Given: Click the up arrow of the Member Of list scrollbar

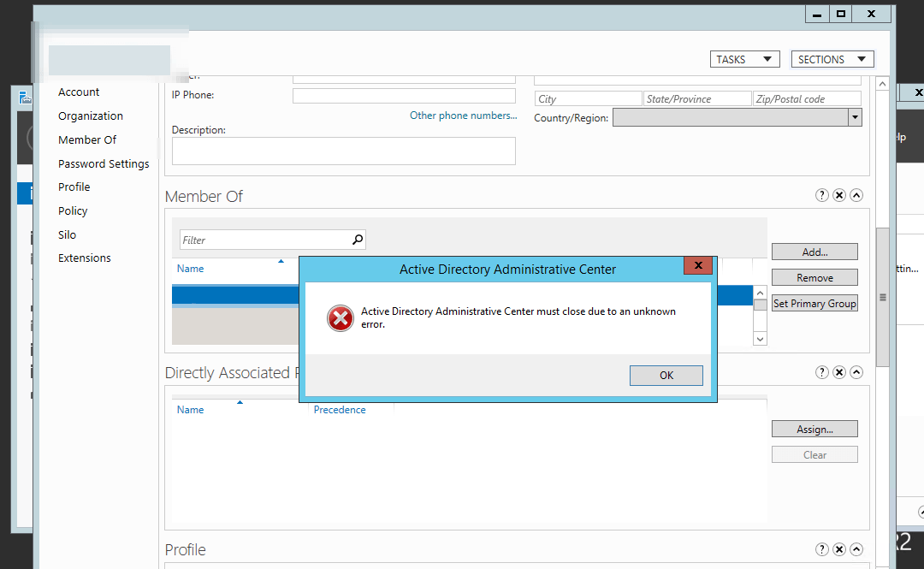Looking at the screenshot, I should [761, 293].
